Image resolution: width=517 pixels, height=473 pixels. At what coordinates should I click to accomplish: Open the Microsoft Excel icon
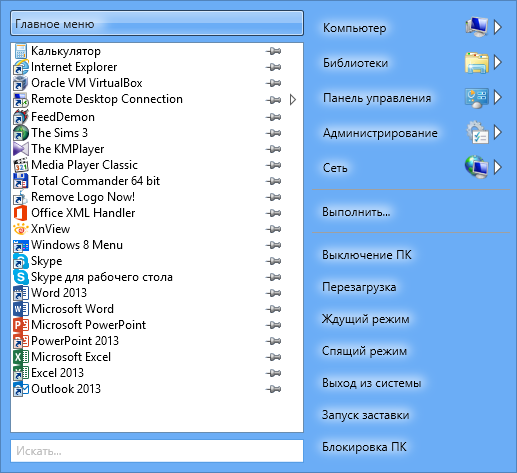point(21,357)
